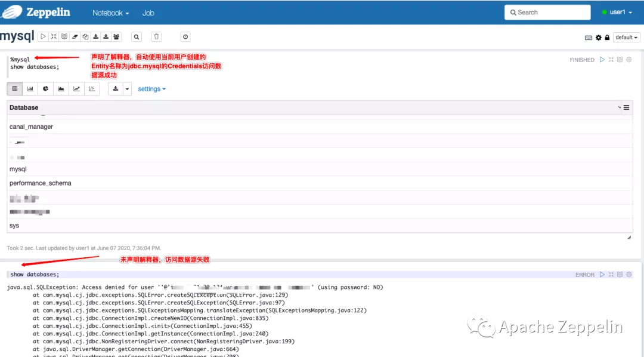Open the cron scheduler clock icon
Screen dimensions: 644x357
click(x=185, y=37)
